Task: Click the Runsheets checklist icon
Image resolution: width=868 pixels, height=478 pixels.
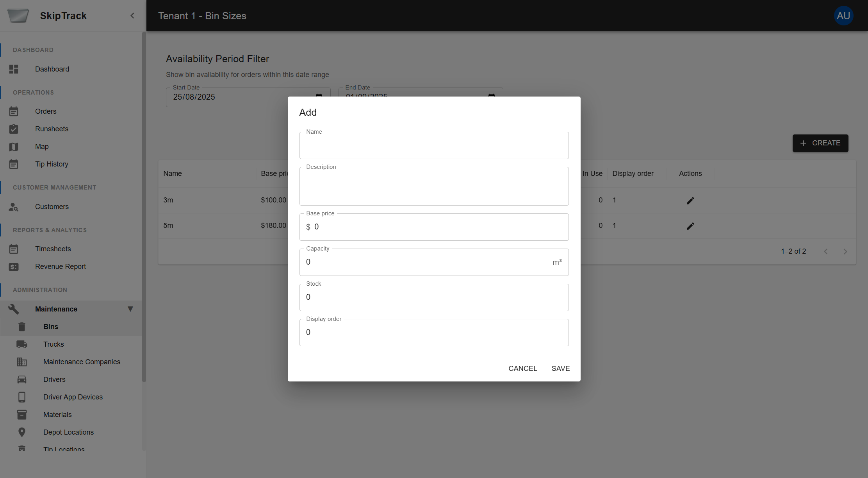Action: tap(14, 129)
